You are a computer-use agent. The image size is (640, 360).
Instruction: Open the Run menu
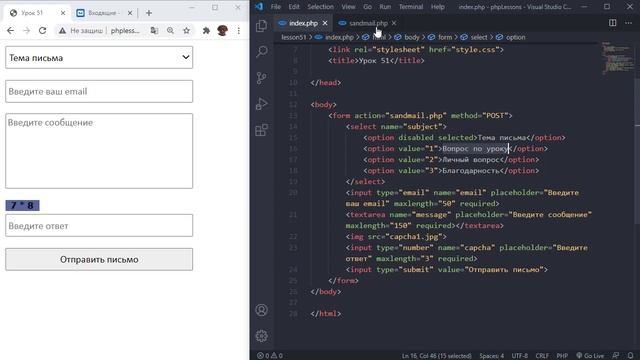pos(385,7)
